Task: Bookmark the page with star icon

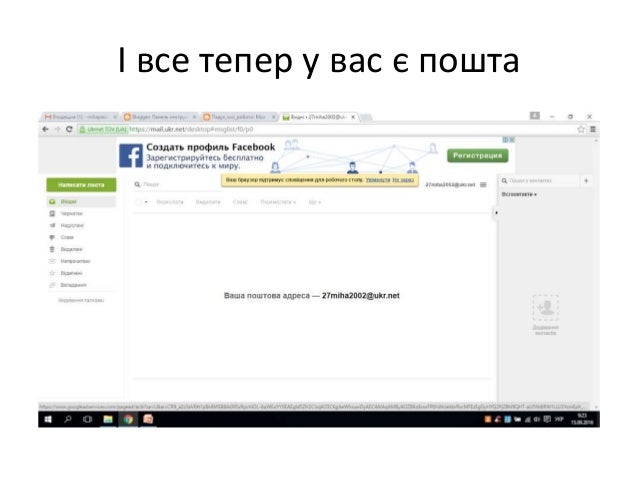Action: [x=581, y=129]
